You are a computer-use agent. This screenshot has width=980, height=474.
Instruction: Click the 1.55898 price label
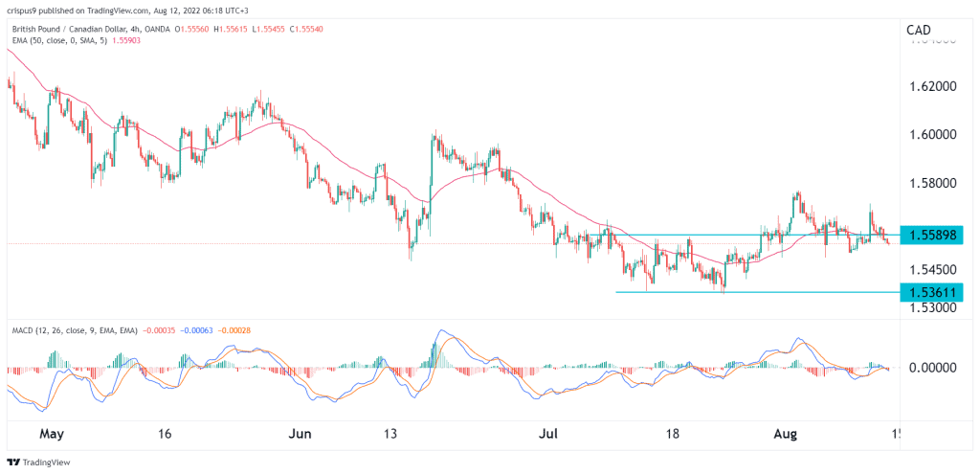(931, 236)
